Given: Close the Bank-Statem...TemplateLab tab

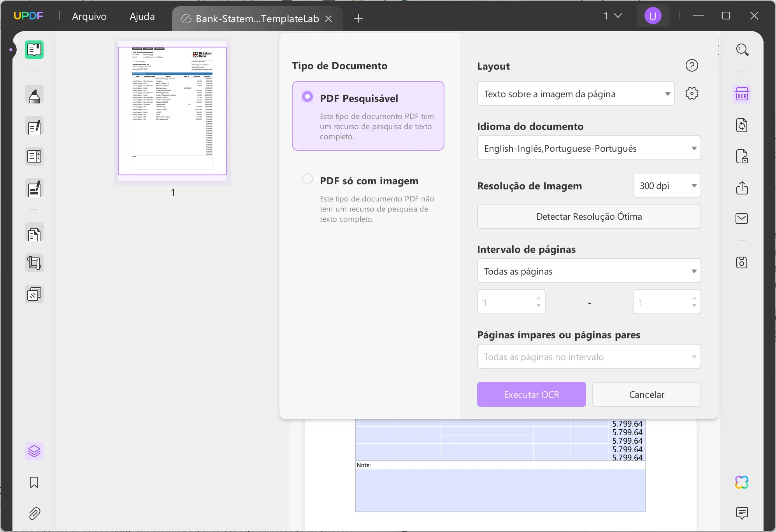Looking at the screenshot, I should (x=328, y=19).
